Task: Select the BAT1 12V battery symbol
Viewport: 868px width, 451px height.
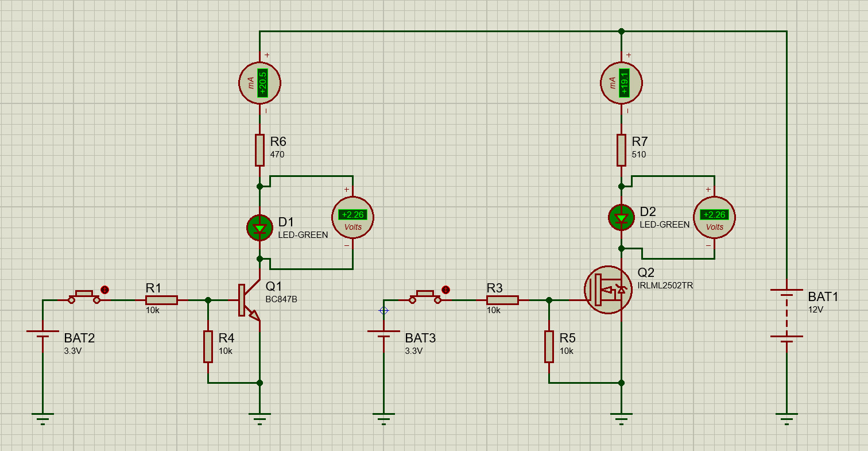Action: point(786,316)
